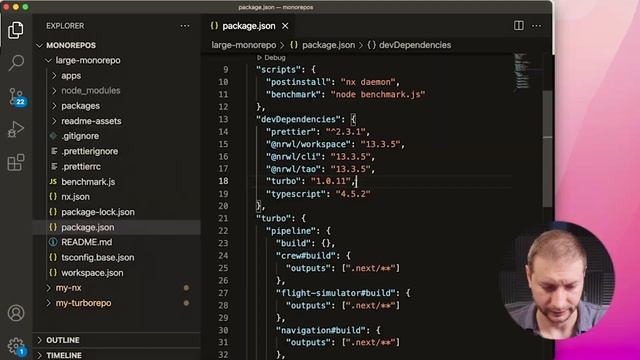Click the "postinstall" key on line 10
Viewport: 640px width, 360px height.
298,82
